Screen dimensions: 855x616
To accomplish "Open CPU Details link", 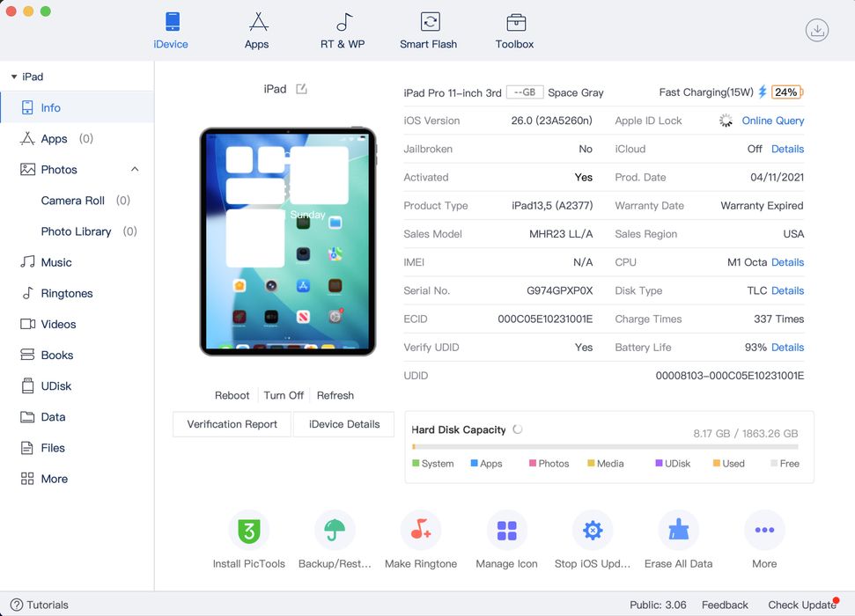I will (787, 262).
